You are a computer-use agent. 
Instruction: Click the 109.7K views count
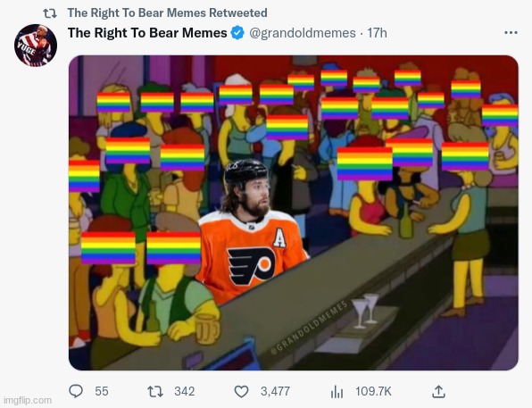coord(373,391)
